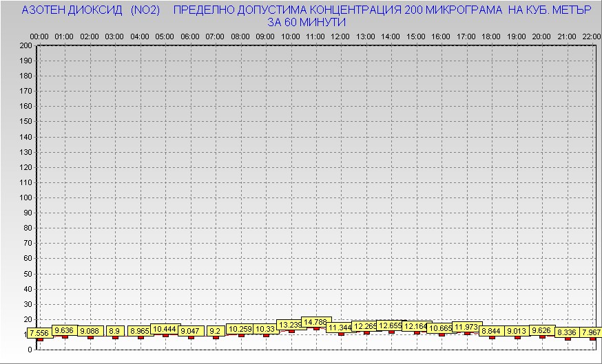Click the 14.788 peak value label
602x364 pixels.
point(316,322)
